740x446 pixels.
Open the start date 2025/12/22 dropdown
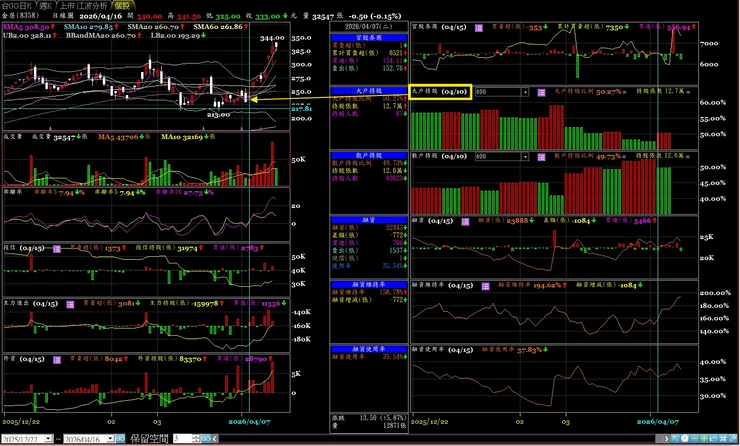coord(48,439)
